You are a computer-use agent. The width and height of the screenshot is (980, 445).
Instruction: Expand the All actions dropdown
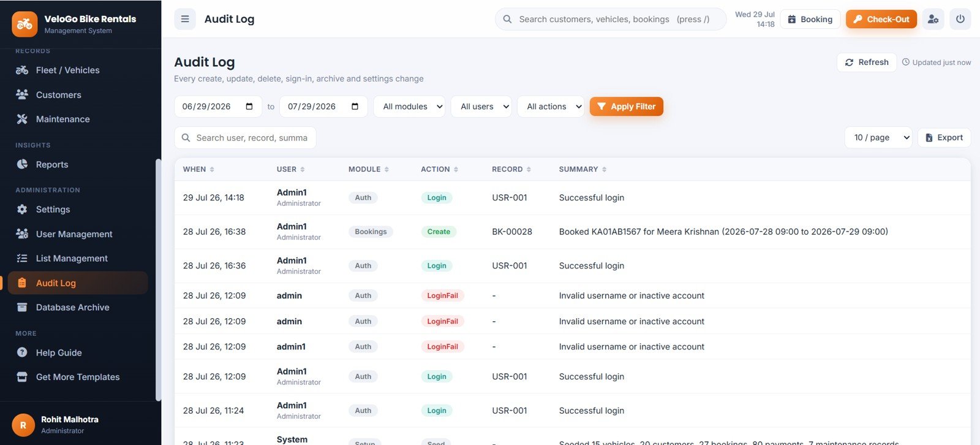pyautogui.click(x=551, y=107)
